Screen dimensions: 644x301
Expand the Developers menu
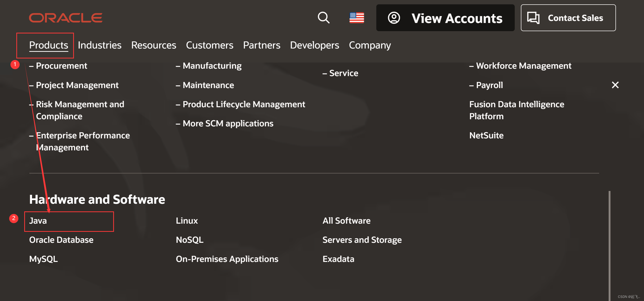[x=314, y=45]
